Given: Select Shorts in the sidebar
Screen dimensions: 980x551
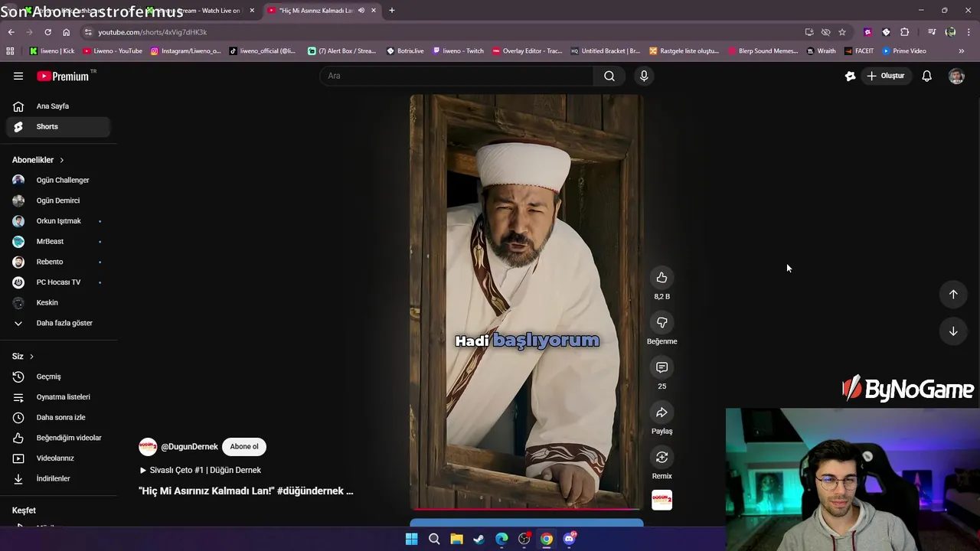Looking at the screenshot, I should point(58,126).
